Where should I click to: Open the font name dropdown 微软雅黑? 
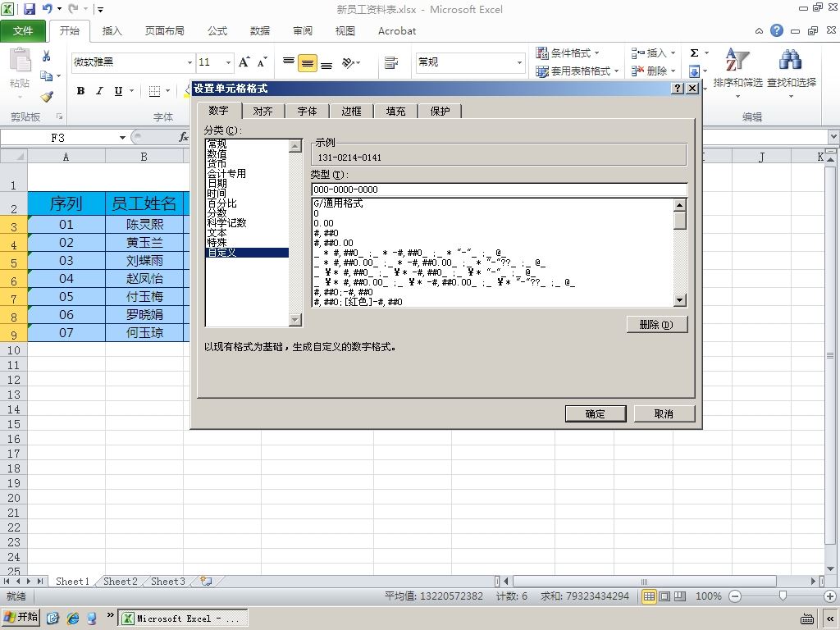189,62
